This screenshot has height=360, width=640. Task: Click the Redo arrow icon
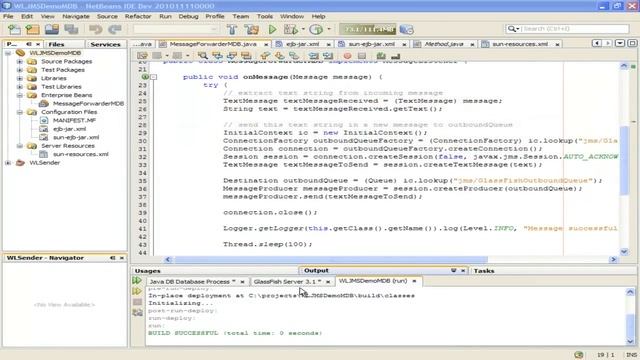(115, 29)
